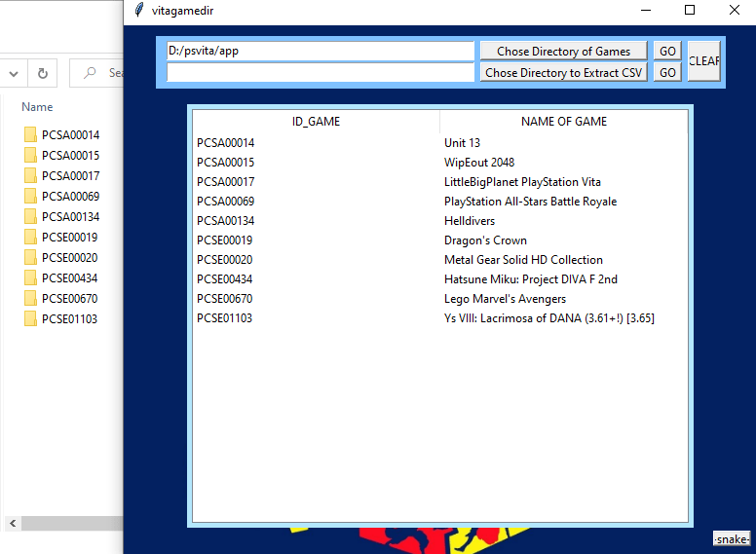The image size is (756, 554).
Task: Select table row PCSE00670
Action: coord(440,299)
